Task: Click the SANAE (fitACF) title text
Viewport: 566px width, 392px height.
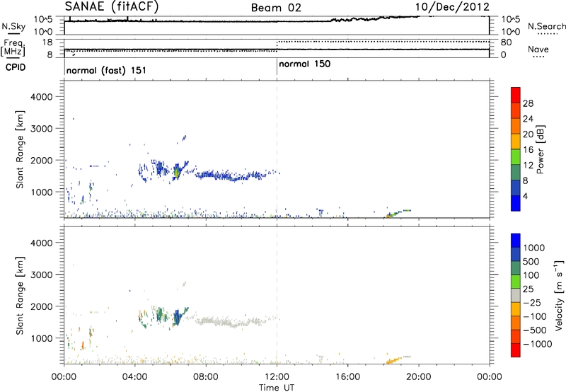Action: (x=112, y=6)
